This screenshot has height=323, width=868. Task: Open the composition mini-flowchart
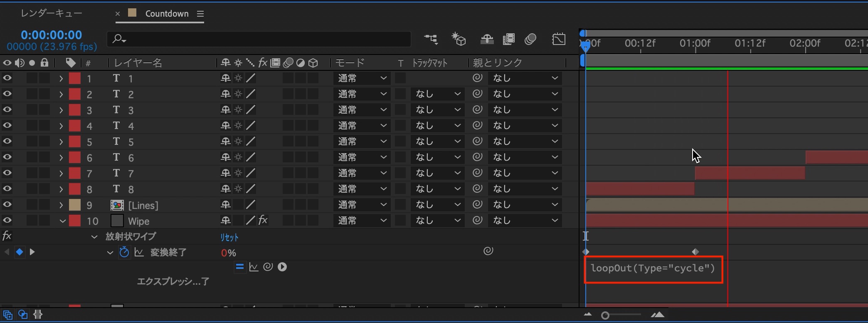tap(431, 39)
